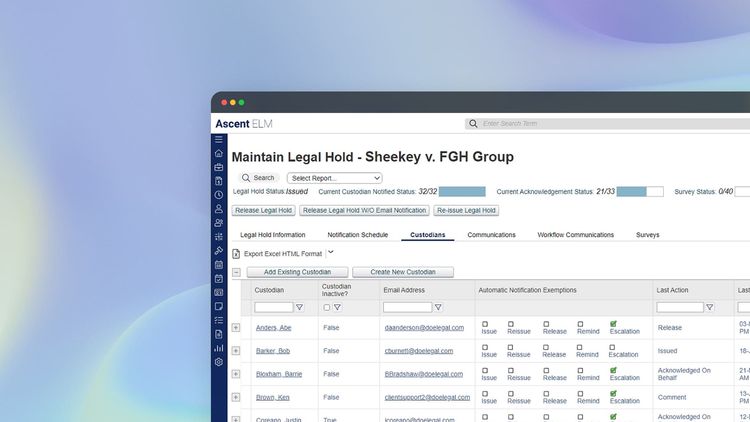Switch to Legal Hold Information tab
The width and height of the screenshot is (750, 422).
coord(273,235)
